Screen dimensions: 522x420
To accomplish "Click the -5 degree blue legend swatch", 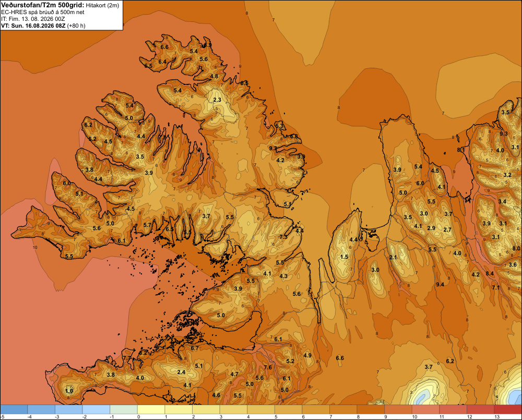I will 14,409.
